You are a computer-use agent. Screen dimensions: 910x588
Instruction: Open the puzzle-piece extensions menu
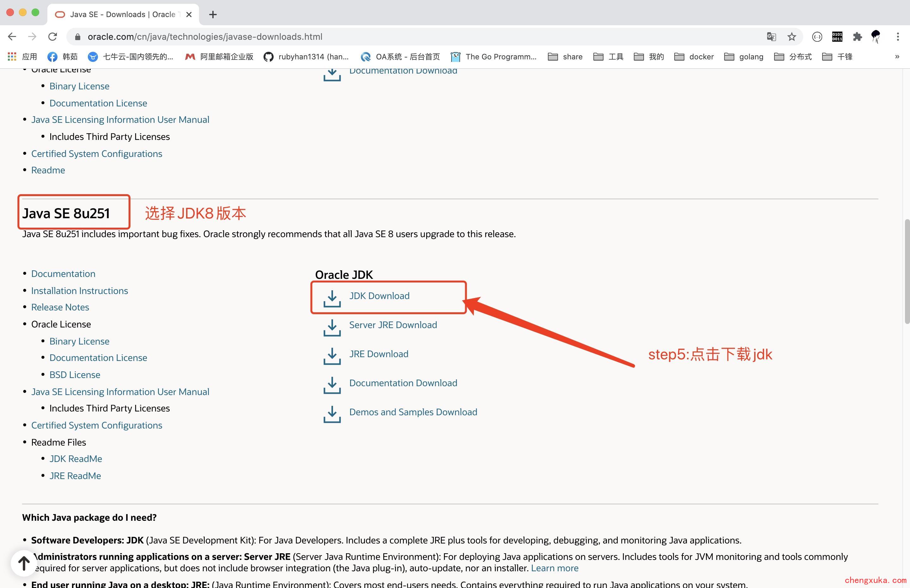click(x=857, y=37)
